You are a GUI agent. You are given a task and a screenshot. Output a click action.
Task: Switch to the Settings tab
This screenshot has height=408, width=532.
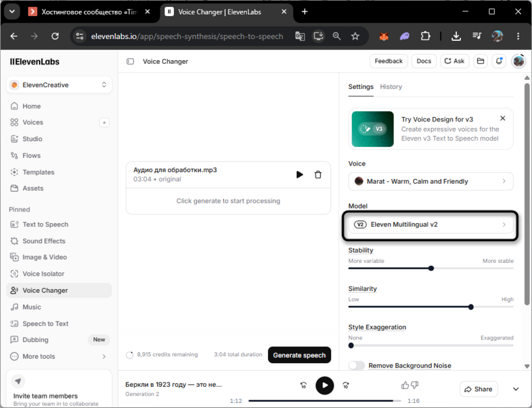click(x=361, y=87)
